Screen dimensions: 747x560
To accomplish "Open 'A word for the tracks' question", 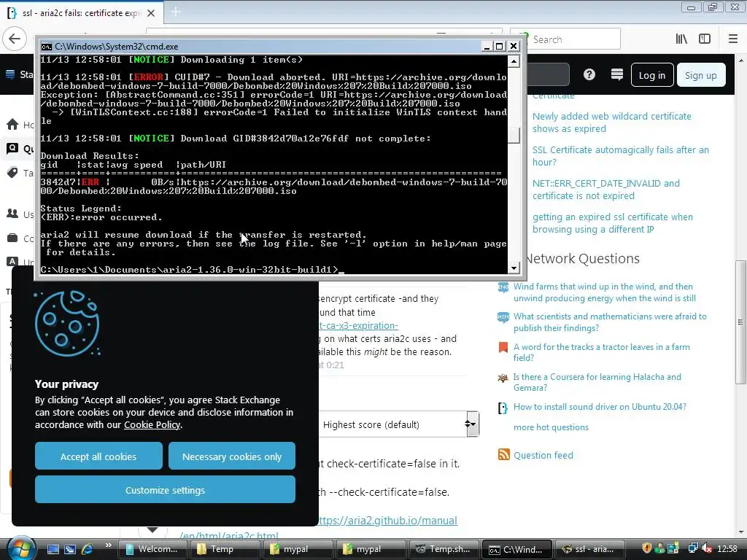I will [x=601, y=352].
